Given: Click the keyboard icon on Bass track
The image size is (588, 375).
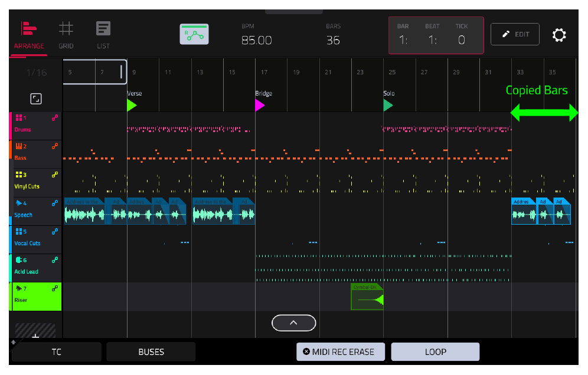Looking at the screenshot, I should 19,146.
